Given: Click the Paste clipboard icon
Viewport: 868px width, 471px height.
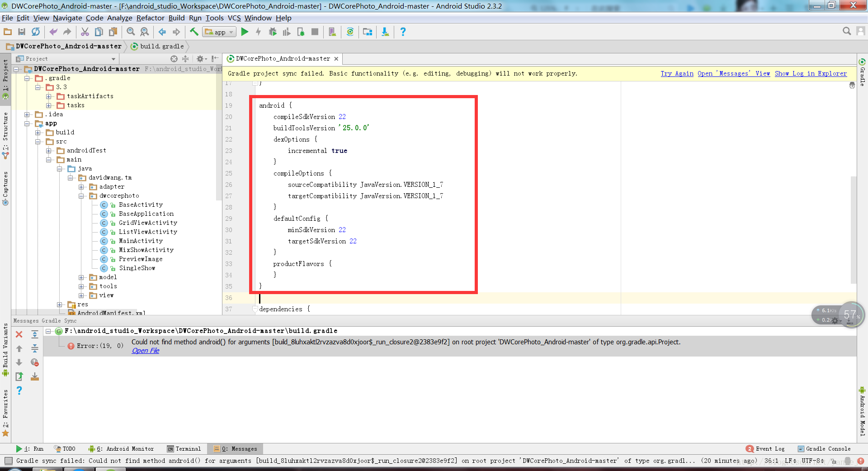Looking at the screenshot, I should 113,32.
